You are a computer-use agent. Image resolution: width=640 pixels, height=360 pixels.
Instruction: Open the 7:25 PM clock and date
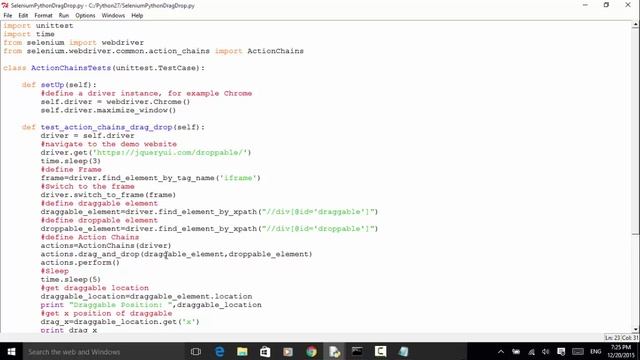(x=621, y=351)
